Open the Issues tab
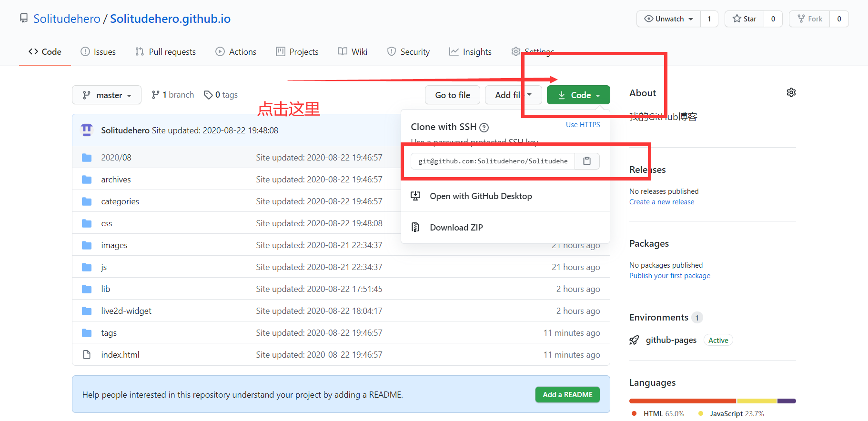868x421 pixels. [98, 51]
